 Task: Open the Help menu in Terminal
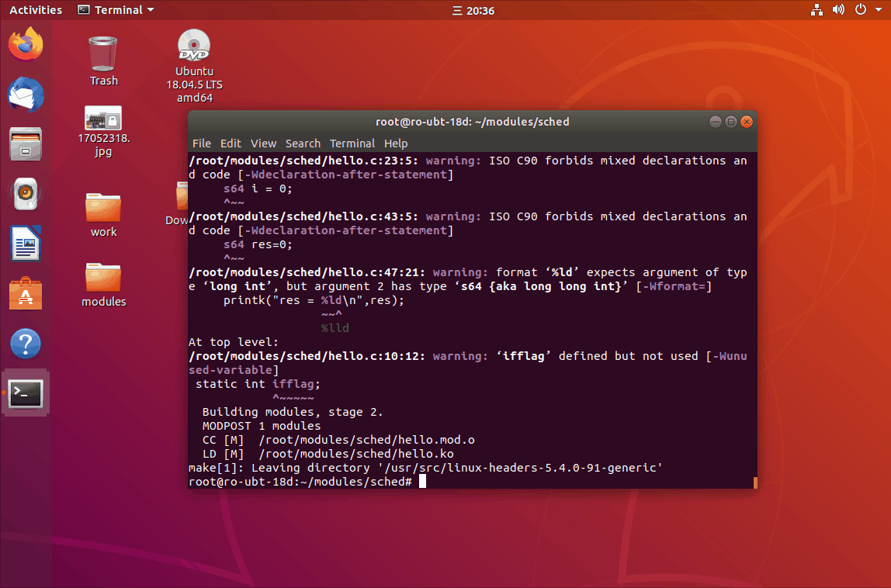click(396, 144)
